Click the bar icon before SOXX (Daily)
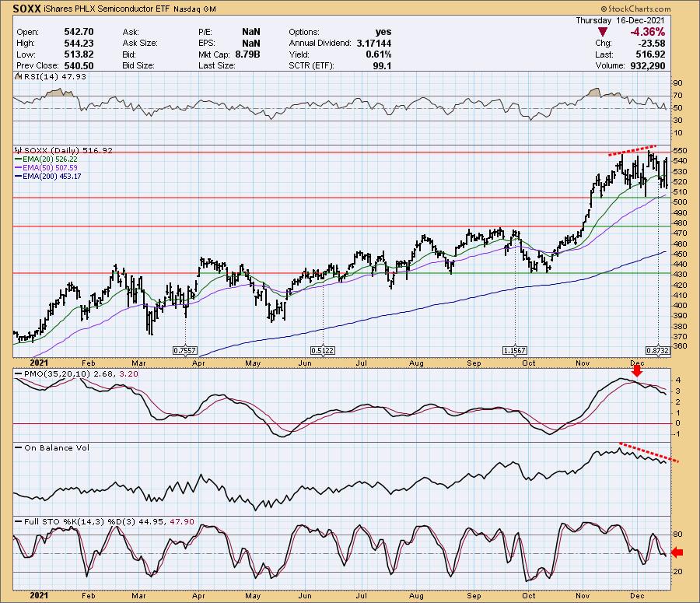The height and width of the screenshot is (603, 700). [19, 150]
